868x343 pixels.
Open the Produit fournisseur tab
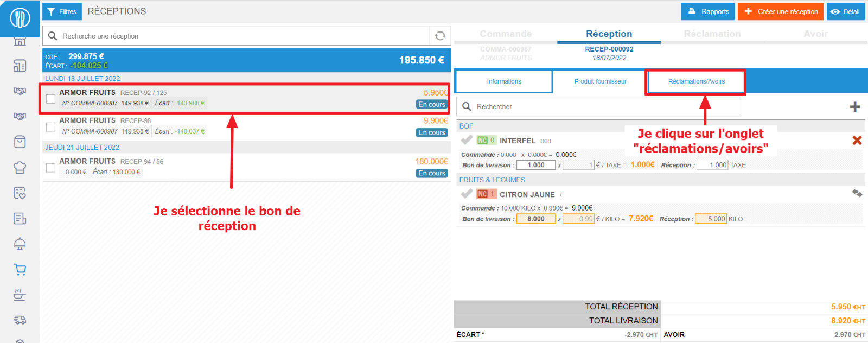point(600,81)
